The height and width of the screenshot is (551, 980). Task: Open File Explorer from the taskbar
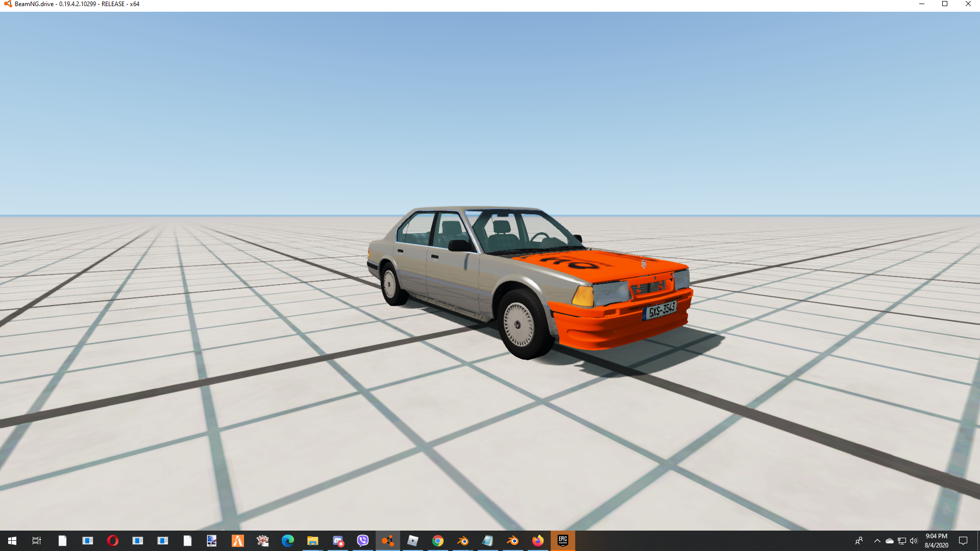[312, 541]
